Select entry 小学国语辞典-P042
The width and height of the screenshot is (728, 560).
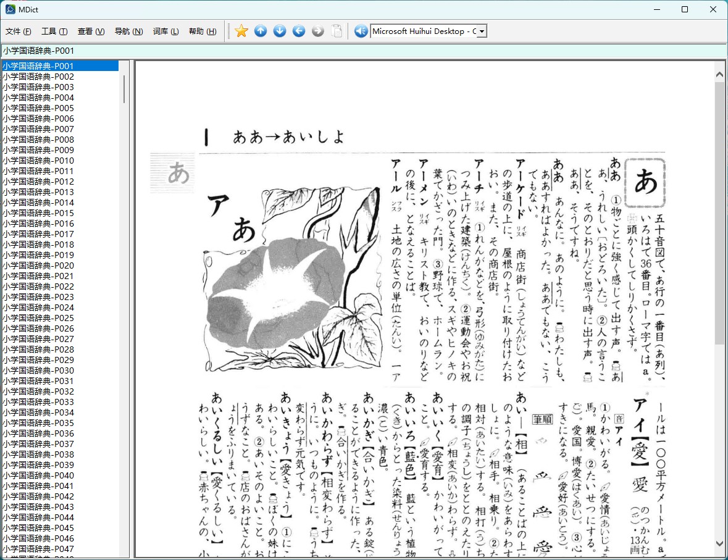pyautogui.click(x=60, y=496)
